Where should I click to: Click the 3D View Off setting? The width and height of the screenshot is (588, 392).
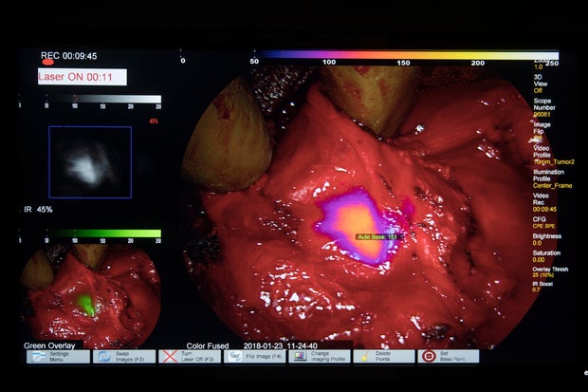tap(541, 84)
